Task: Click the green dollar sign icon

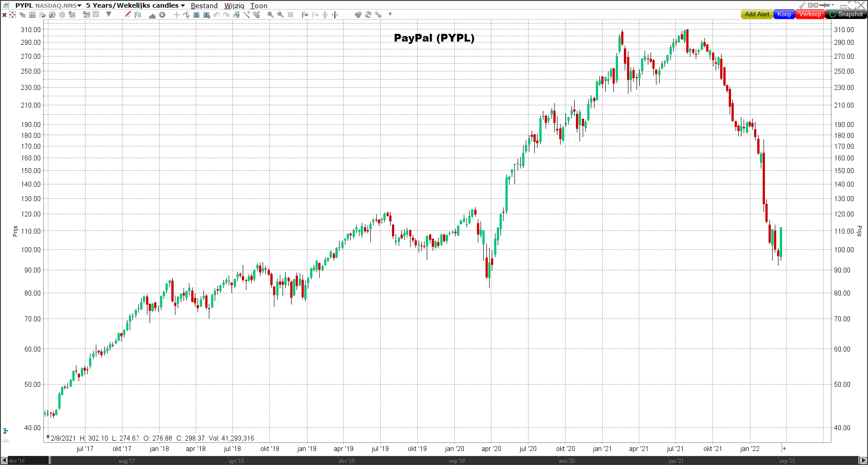Action: pos(162,14)
